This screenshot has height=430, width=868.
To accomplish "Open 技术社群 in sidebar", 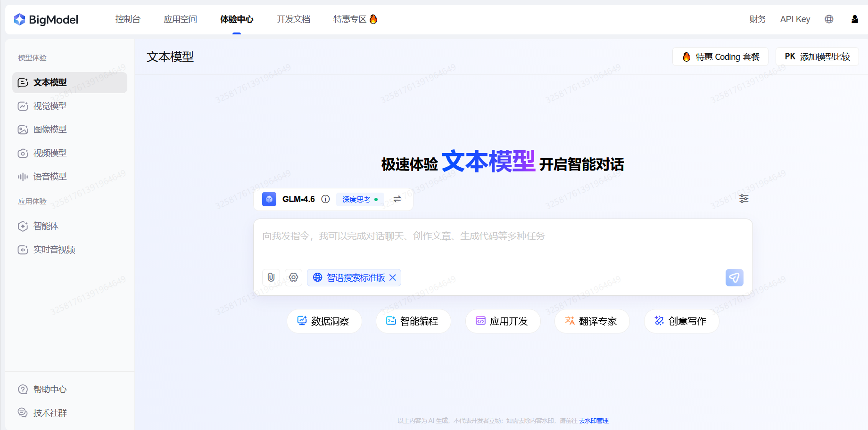I will (70, 413).
